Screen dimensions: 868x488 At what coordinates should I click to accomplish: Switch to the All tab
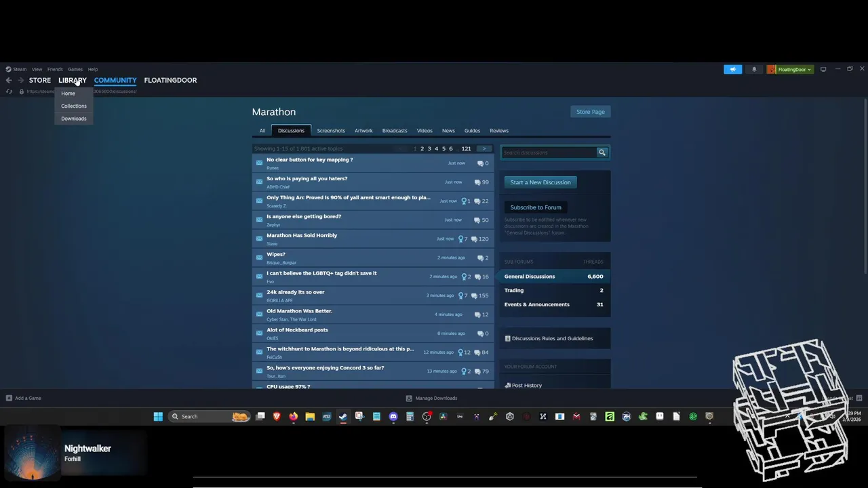click(x=262, y=131)
